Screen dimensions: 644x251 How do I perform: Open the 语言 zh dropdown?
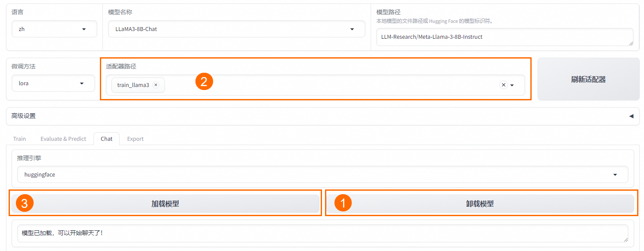(x=54, y=29)
